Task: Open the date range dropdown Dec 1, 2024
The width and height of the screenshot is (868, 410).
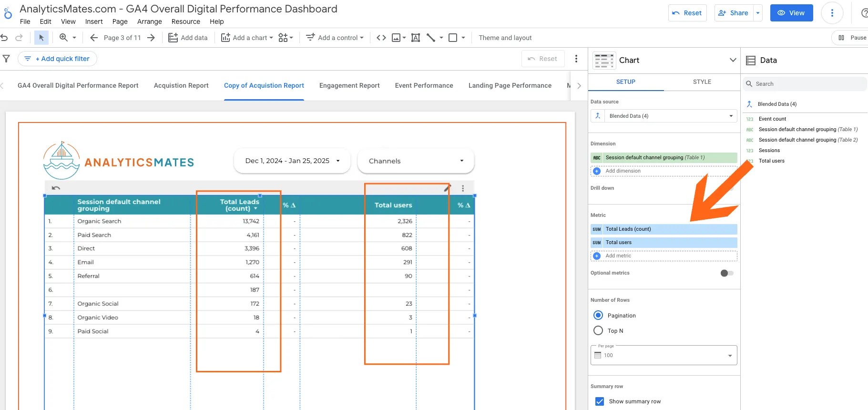Action: (292, 161)
